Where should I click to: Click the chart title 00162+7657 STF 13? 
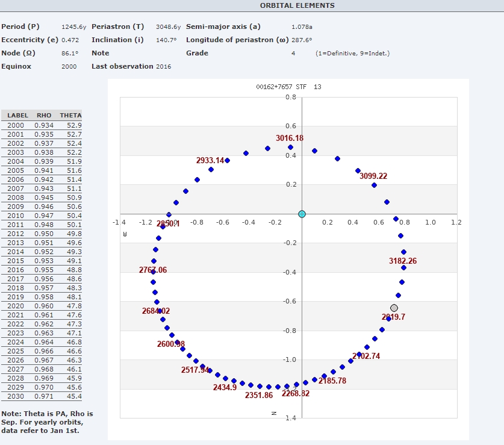tap(288, 87)
